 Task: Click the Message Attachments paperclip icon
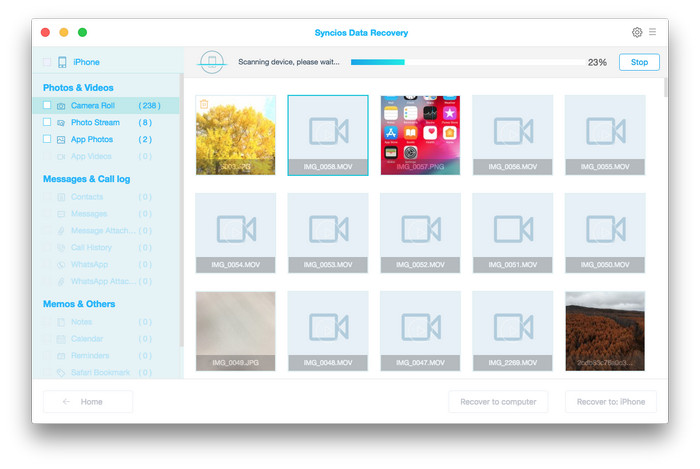(61, 231)
